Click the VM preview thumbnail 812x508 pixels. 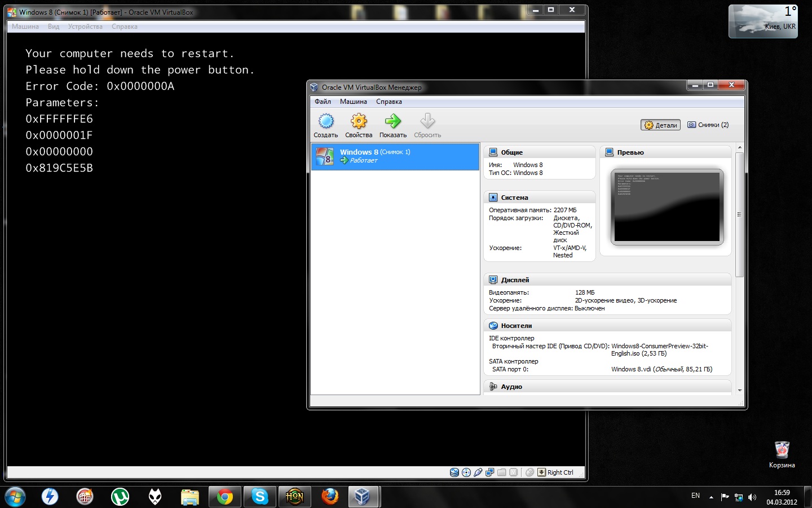(667, 207)
